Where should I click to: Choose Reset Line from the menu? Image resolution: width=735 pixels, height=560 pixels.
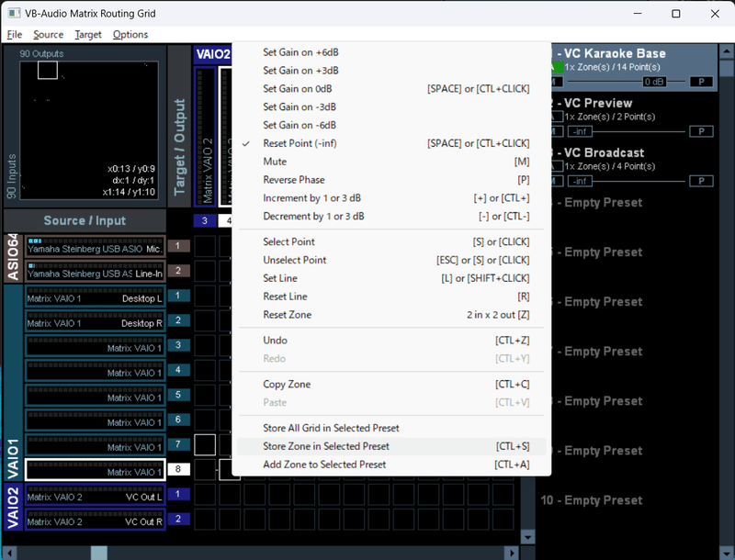(391, 297)
